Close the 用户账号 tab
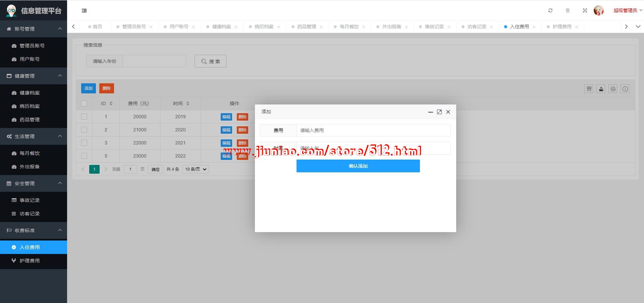The width and height of the screenshot is (644, 303). click(x=194, y=27)
